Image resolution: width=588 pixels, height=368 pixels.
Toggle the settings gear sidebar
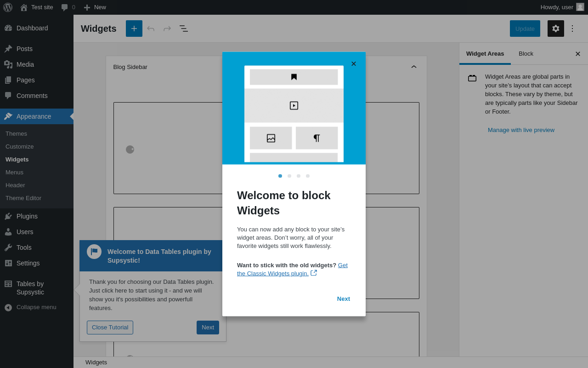coord(556,29)
